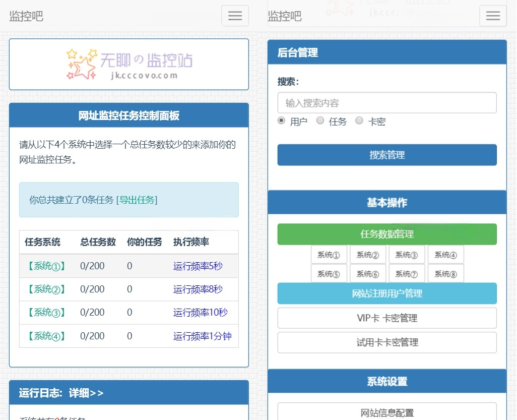The image size is (517, 420).
Task: Open 网站注册用户管理 user management
Action: 386,293
